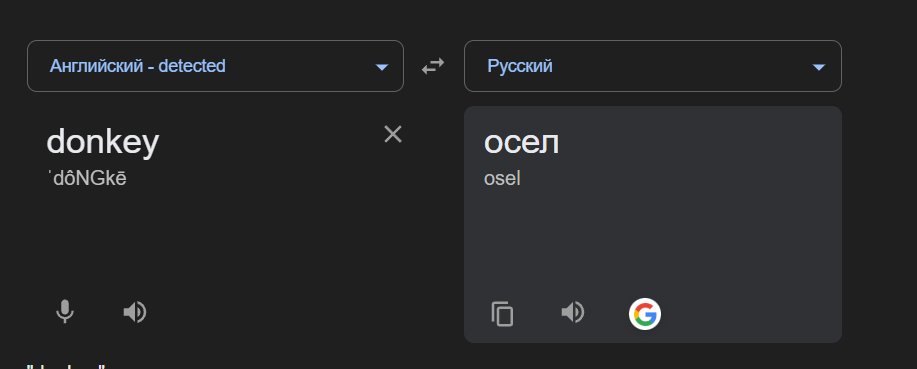
Task: Listen to the translation осел
Action: (573, 312)
